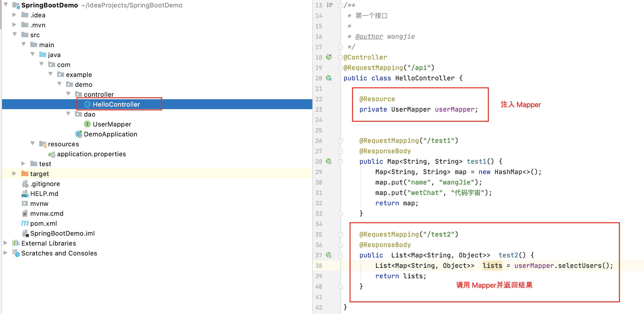Click the gutter icon beside the HelloController class declaration
The image size is (644, 314).
pyautogui.click(x=329, y=78)
